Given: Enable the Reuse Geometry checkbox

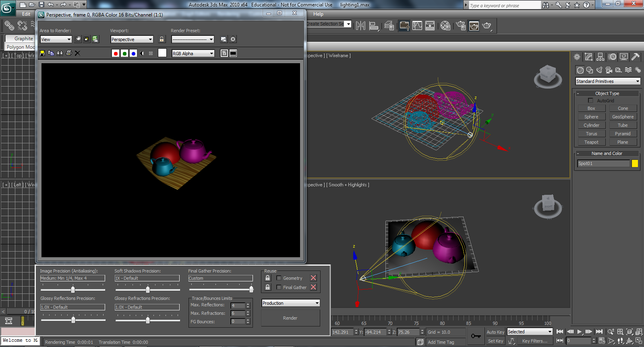Looking at the screenshot, I should coord(279,278).
